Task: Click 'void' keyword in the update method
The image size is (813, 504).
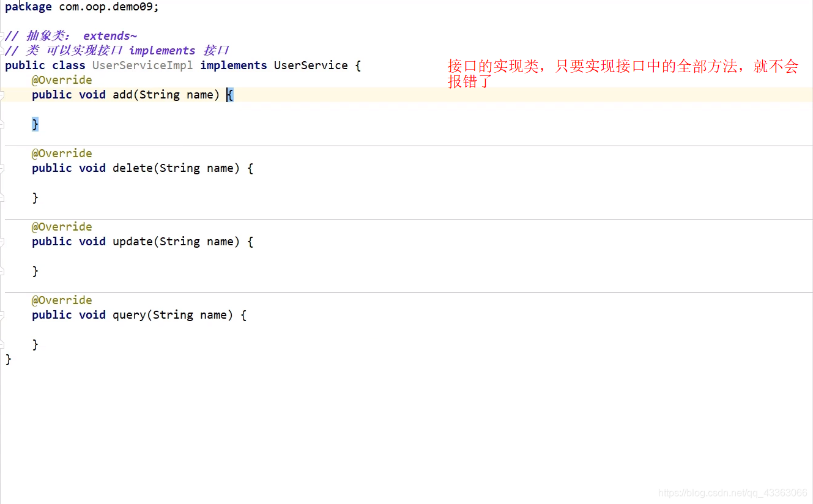Action: 92,242
